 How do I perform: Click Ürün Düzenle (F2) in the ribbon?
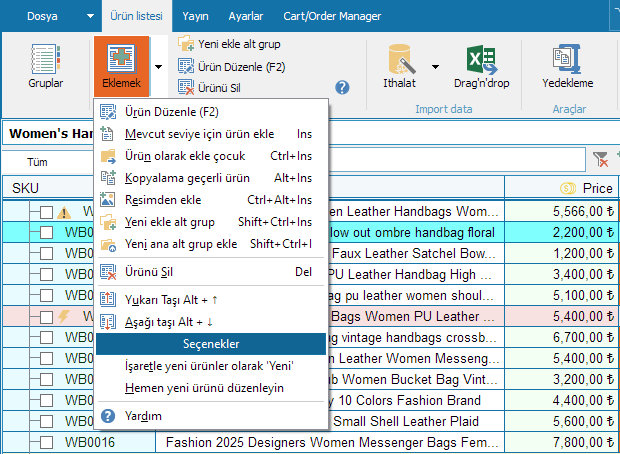pos(232,66)
